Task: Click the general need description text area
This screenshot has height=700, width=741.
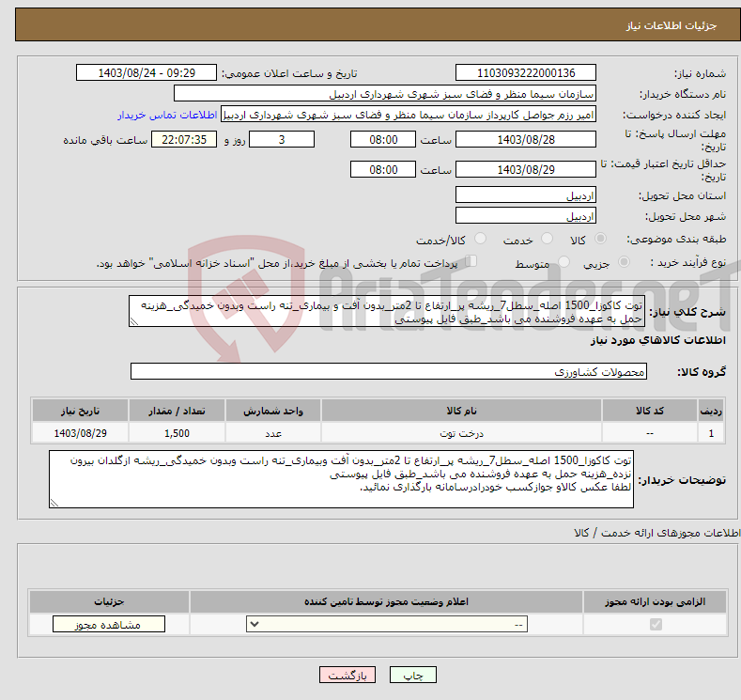Action: tap(387, 311)
